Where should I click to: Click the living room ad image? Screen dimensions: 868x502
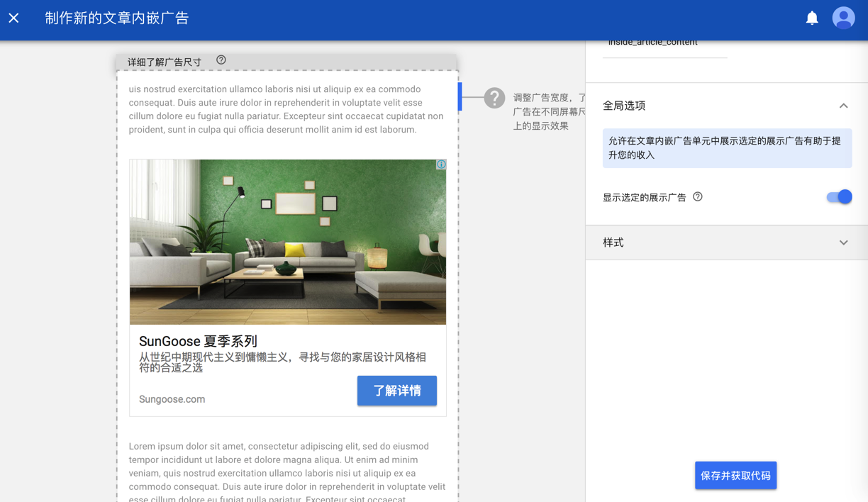pyautogui.click(x=288, y=242)
